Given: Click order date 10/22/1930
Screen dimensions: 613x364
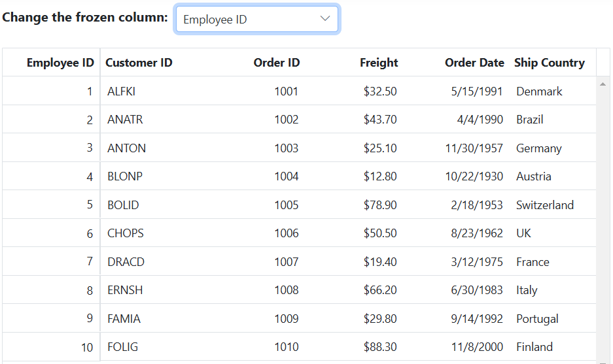Looking at the screenshot, I should click(x=474, y=176).
